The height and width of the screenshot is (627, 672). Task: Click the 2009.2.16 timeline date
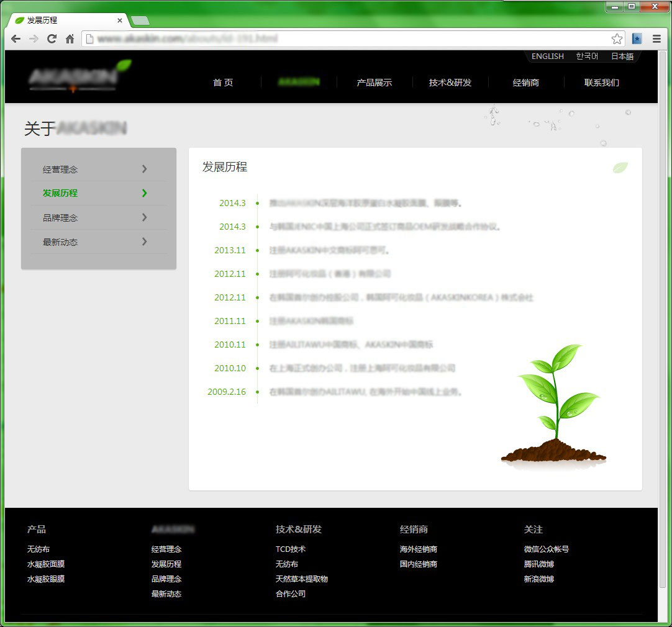(x=227, y=392)
